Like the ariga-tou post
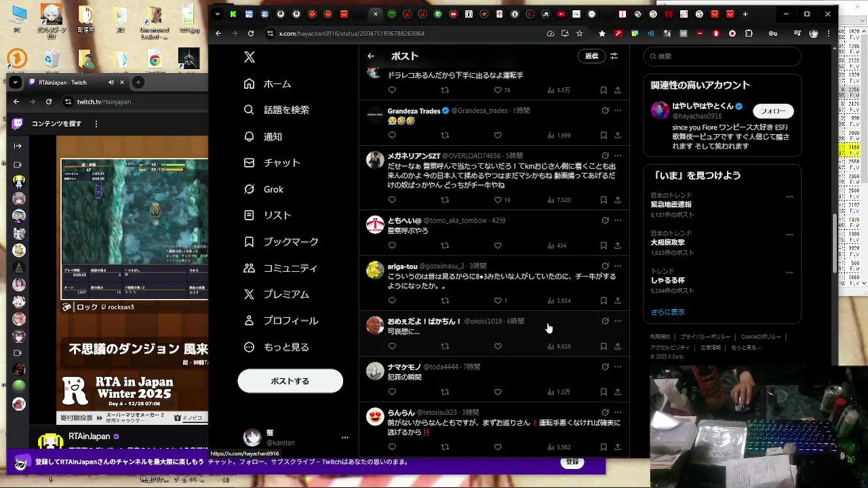 click(x=498, y=300)
